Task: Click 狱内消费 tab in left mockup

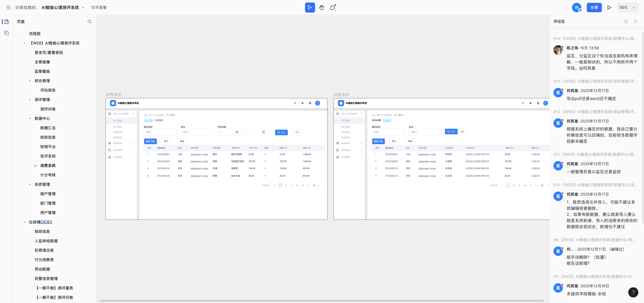Action: 148,120
